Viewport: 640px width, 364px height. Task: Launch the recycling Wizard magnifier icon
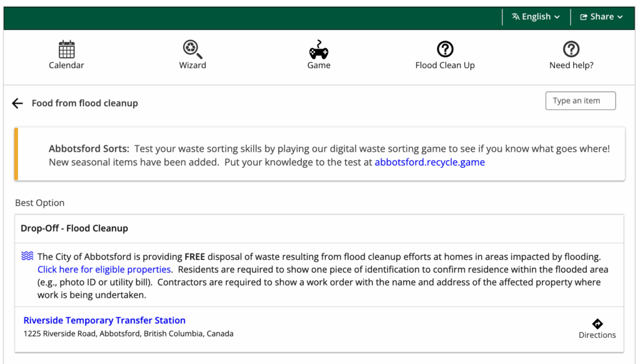192,49
